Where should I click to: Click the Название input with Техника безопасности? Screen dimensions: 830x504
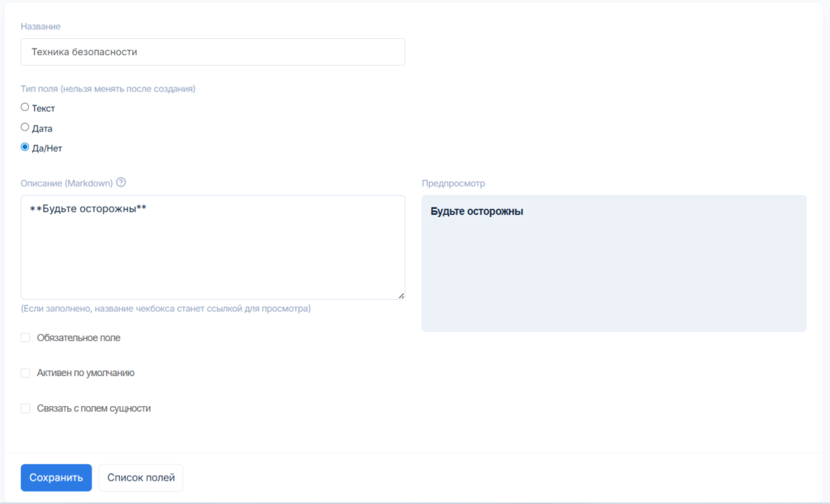212,52
